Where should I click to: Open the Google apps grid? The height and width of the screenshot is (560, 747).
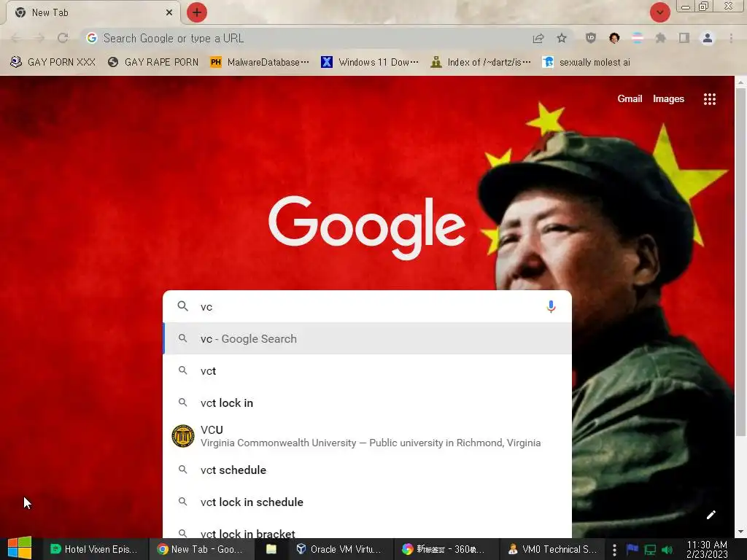[x=709, y=99]
